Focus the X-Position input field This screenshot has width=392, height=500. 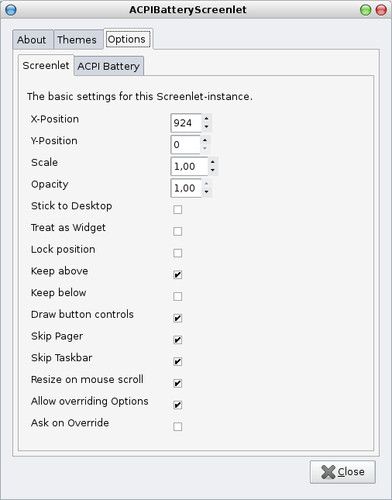coord(186,123)
